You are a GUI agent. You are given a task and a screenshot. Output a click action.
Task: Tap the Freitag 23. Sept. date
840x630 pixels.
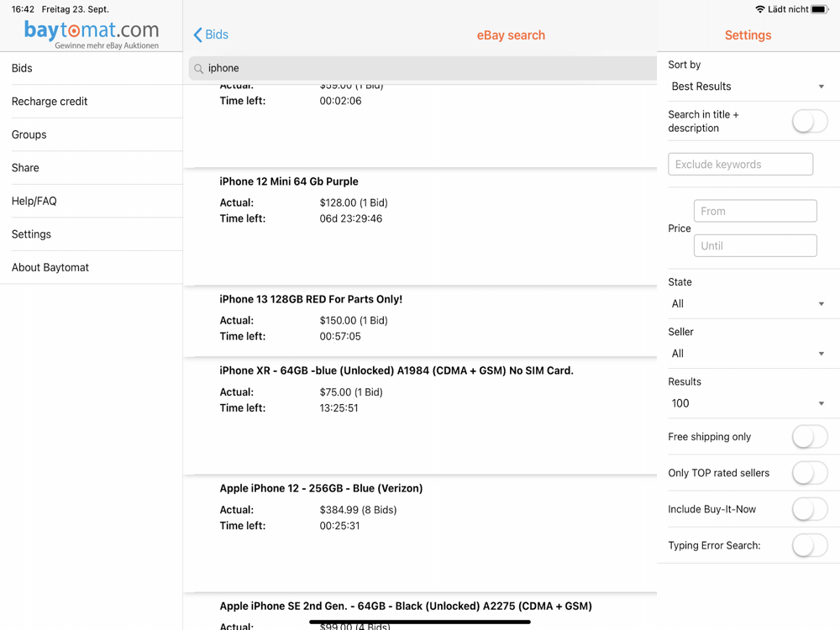click(x=75, y=9)
